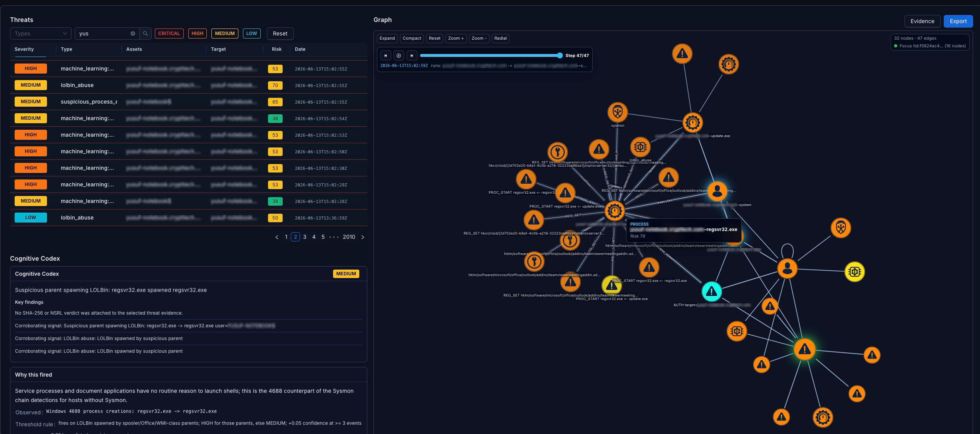
Task: Toggle the LOW severity filter
Action: [x=251, y=34]
